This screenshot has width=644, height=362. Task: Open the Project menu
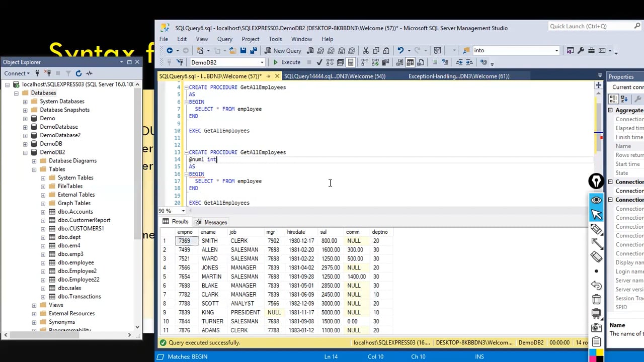pos(250,39)
